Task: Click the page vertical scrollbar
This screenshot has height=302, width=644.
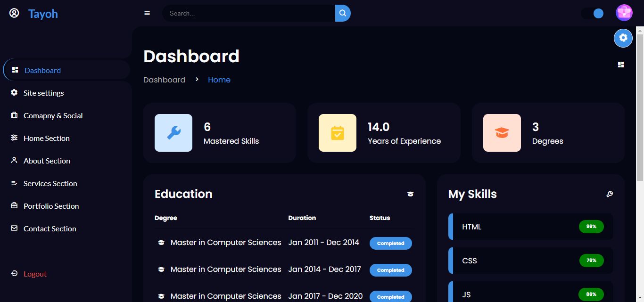Action: (640, 107)
